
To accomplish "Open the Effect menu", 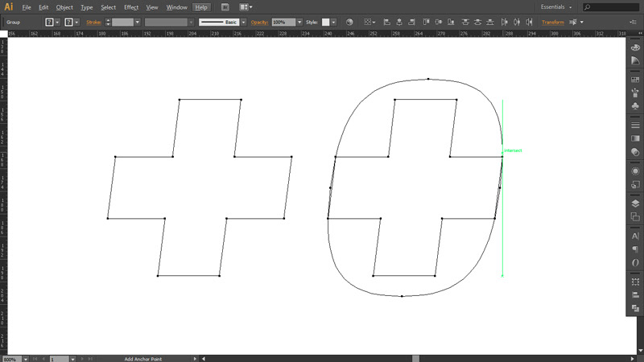I will [131, 7].
